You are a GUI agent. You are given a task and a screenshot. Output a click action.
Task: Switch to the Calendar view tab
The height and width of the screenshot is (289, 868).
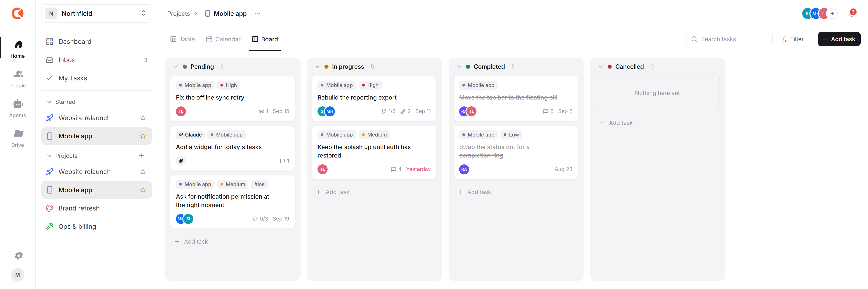tap(223, 39)
